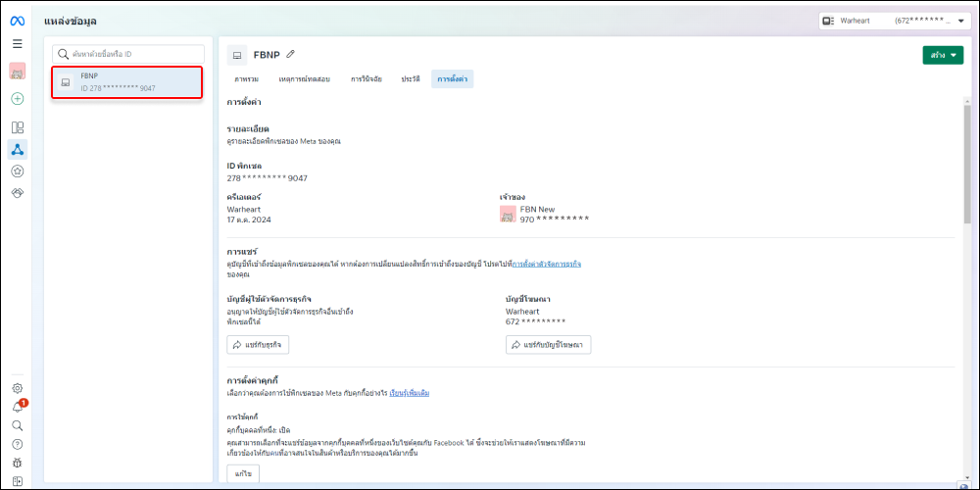Click the pink business avatar in sidebar

[x=18, y=72]
